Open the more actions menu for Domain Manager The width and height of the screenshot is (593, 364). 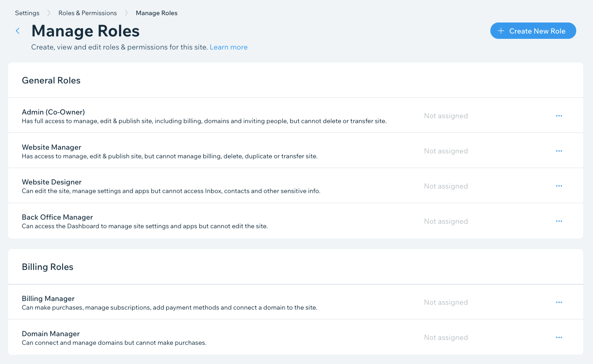point(559,337)
